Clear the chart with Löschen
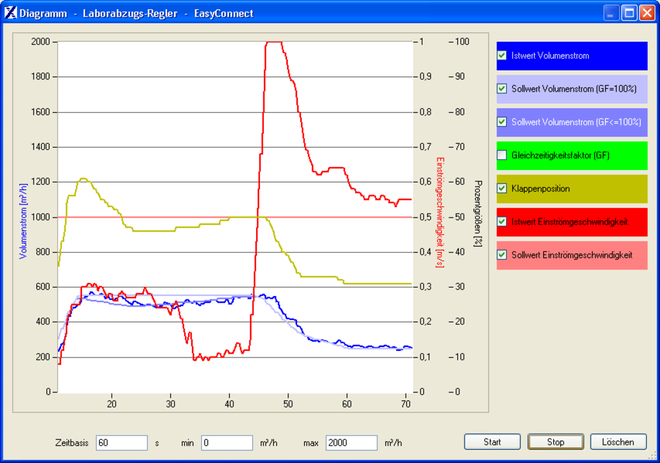The width and height of the screenshot is (660, 463). tap(617, 441)
